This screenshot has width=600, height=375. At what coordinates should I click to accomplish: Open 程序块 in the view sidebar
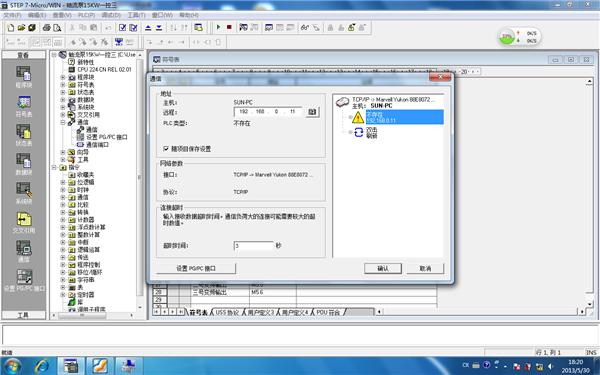[x=23, y=77]
